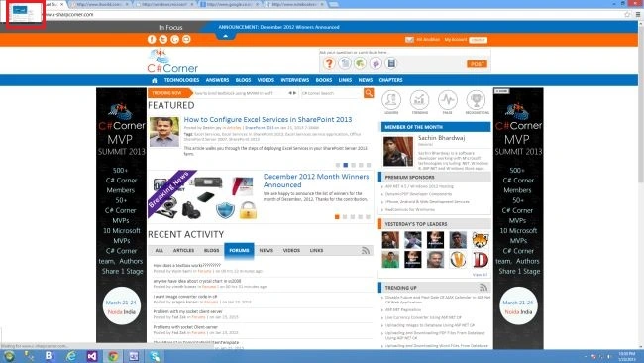Image resolution: width=644 pixels, height=363 pixels.
Task: Expand the In Focus announcement arrow
Action: click(x=225, y=36)
